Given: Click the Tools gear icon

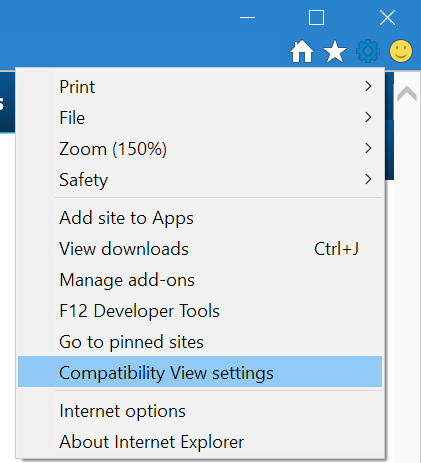Looking at the screenshot, I should tap(368, 51).
